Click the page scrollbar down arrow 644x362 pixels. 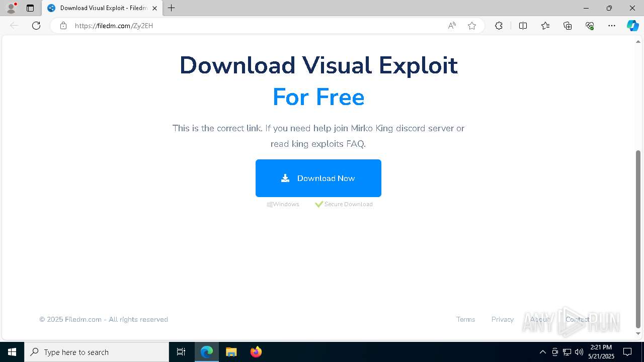click(x=638, y=333)
